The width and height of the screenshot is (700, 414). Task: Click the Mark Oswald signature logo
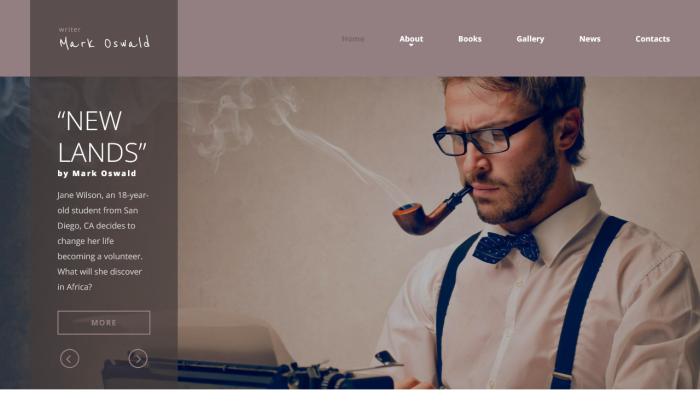(104, 43)
